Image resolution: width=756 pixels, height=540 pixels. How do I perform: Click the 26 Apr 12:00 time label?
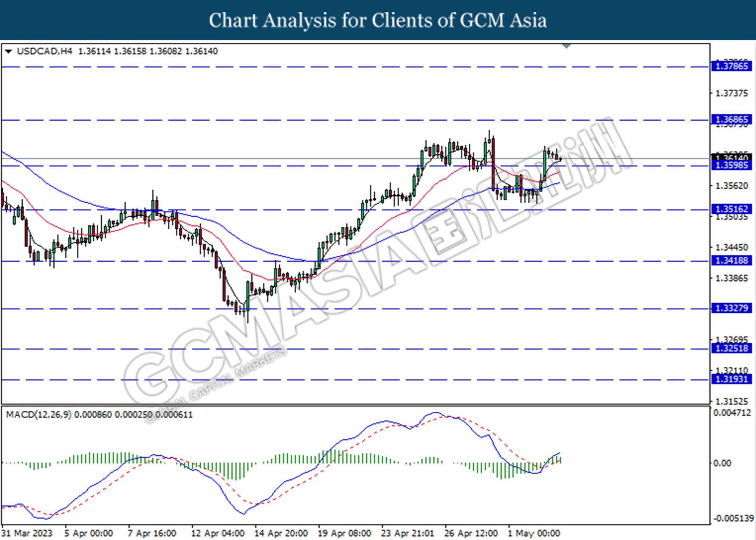point(471,533)
